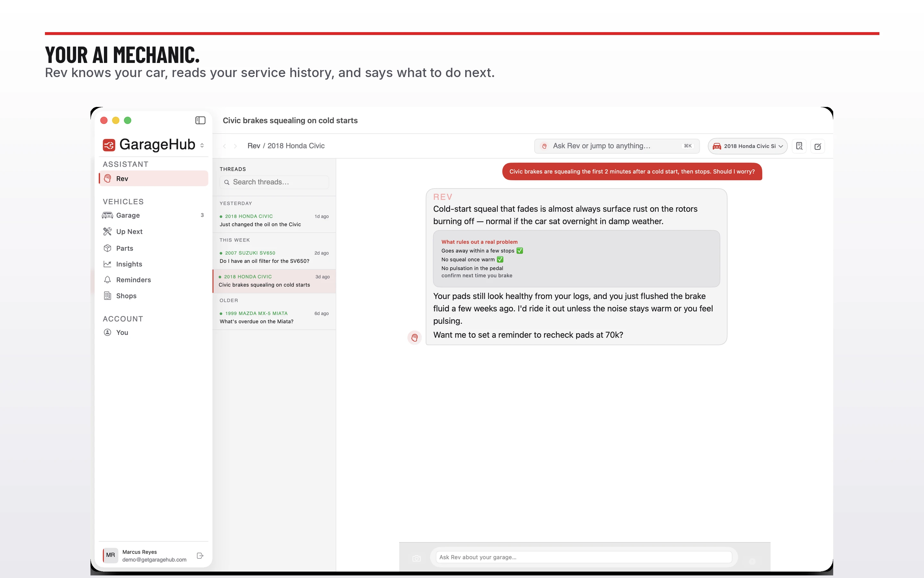Screen dimensions: 924x578
Task: Select thread Civic brakes squealing on cold starts
Action: click(274, 281)
